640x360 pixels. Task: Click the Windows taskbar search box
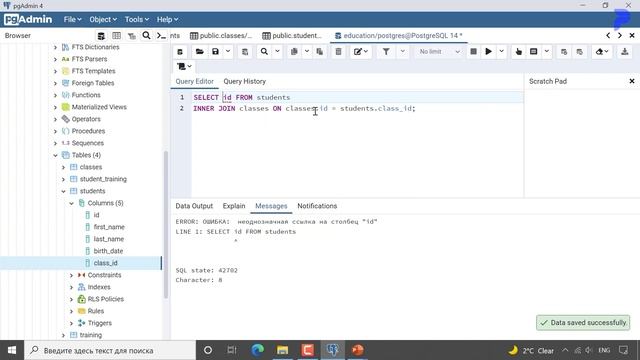tap(110, 350)
